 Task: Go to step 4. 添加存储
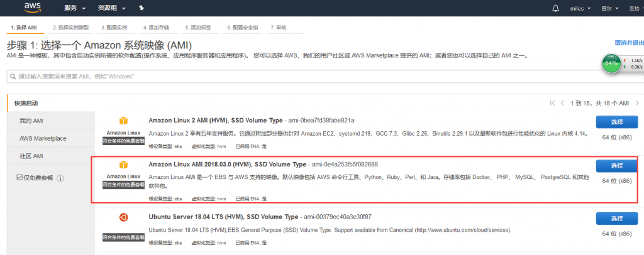(156, 28)
